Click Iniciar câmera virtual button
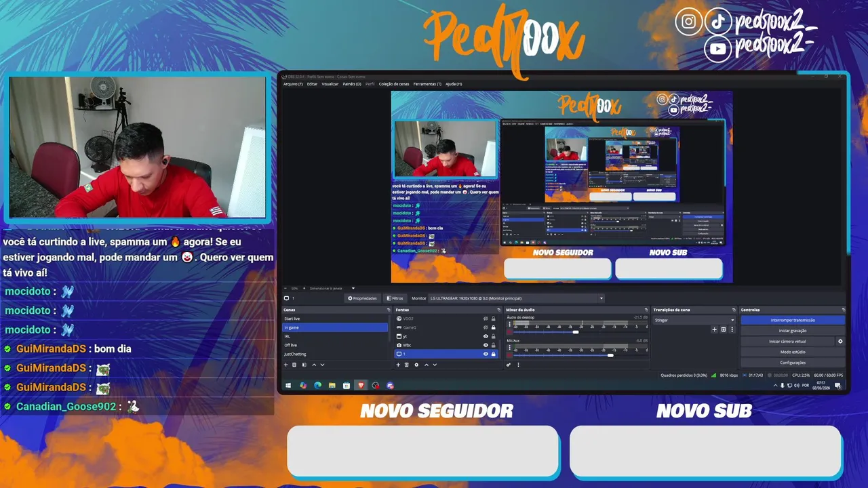 click(x=787, y=342)
